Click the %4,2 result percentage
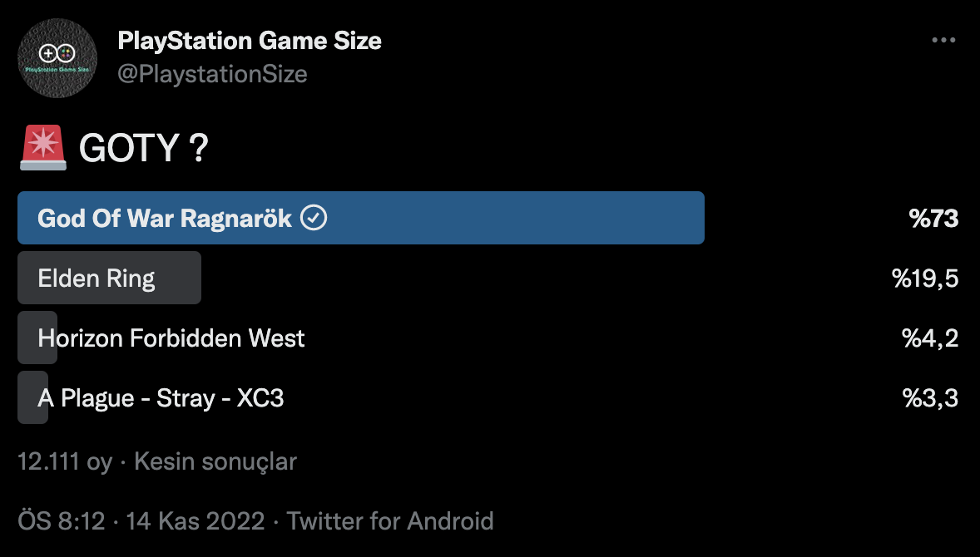Screen dimensions: 980x557 930,338
